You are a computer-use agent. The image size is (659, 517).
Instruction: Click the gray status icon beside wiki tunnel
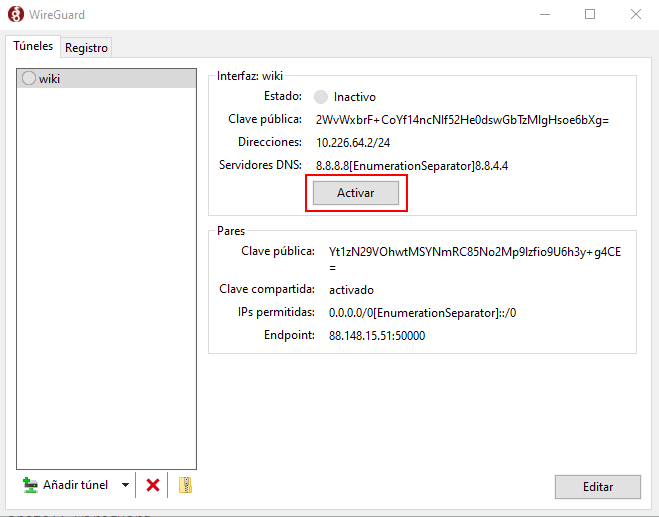pyautogui.click(x=29, y=78)
